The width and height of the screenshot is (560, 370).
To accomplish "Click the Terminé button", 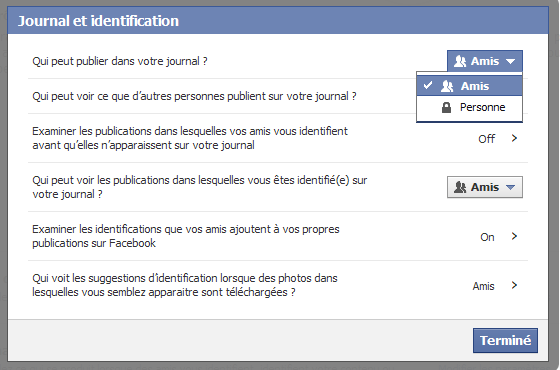I will coord(505,340).
